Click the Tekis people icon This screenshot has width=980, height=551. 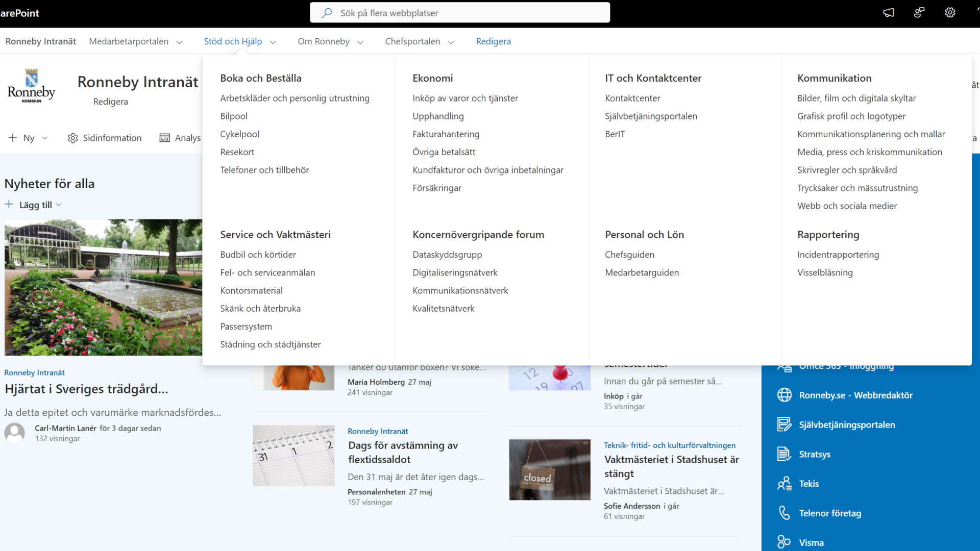pos(784,483)
